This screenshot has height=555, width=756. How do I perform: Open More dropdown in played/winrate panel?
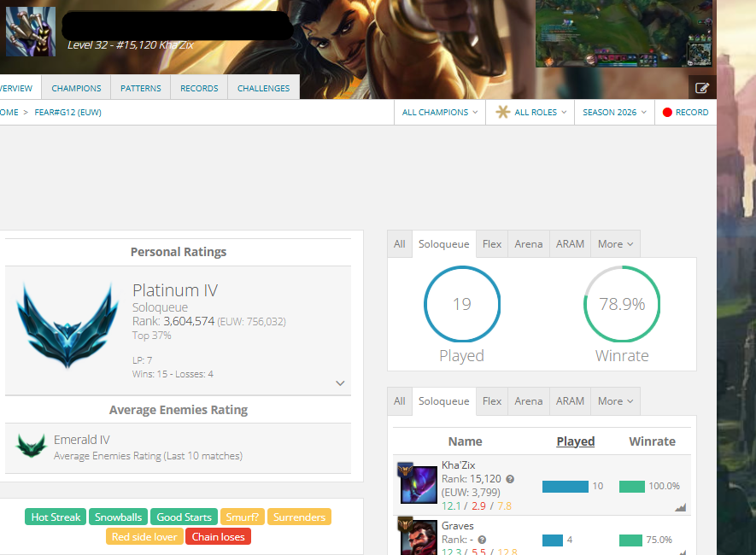(x=615, y=244)
